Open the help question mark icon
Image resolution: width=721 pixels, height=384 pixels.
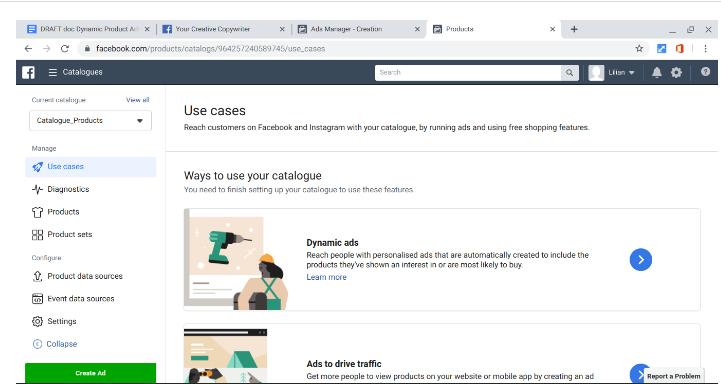(x=705, y=72)
